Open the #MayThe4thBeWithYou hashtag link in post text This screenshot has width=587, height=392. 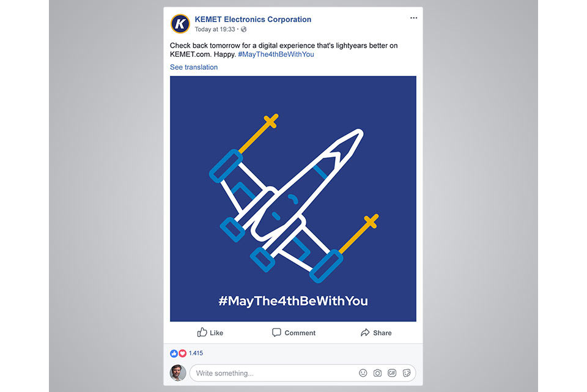pyautogui.click(x=276, y=54)
